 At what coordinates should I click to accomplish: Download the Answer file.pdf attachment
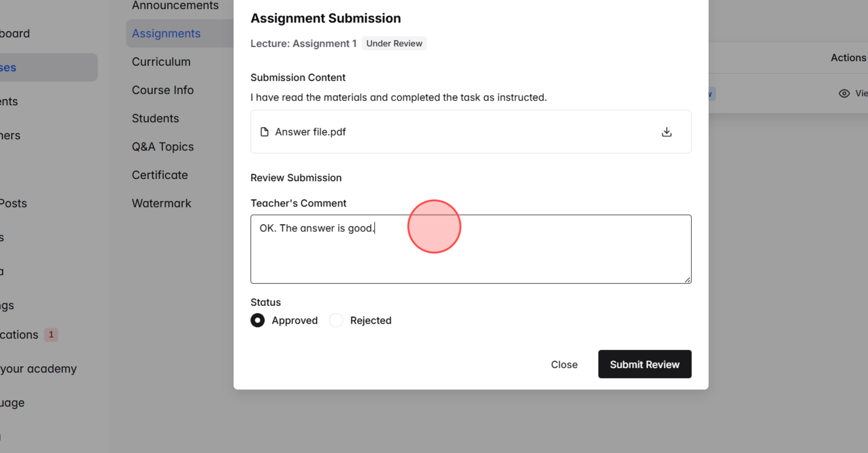pyautogui.click(x=666, y=132)
